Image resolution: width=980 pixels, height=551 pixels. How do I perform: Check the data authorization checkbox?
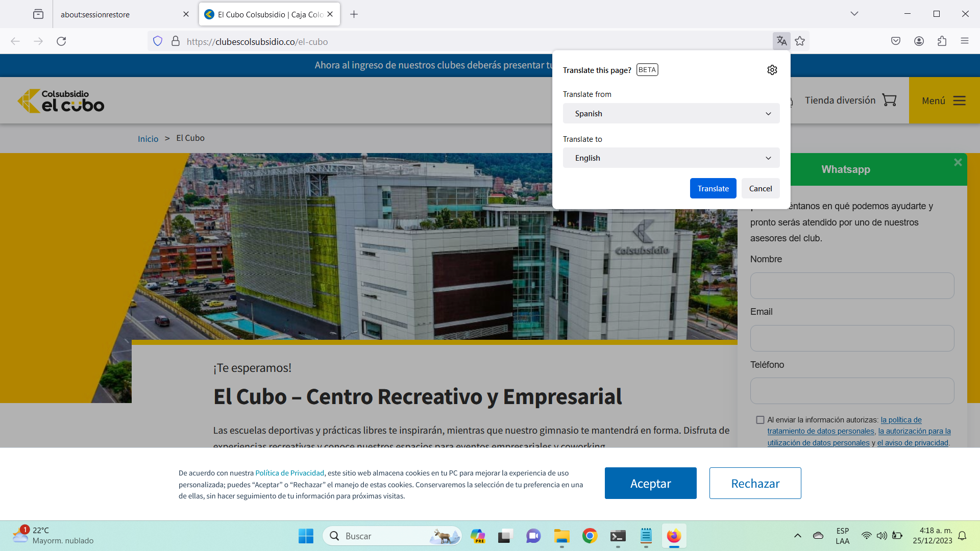click(x=760, y=420)
